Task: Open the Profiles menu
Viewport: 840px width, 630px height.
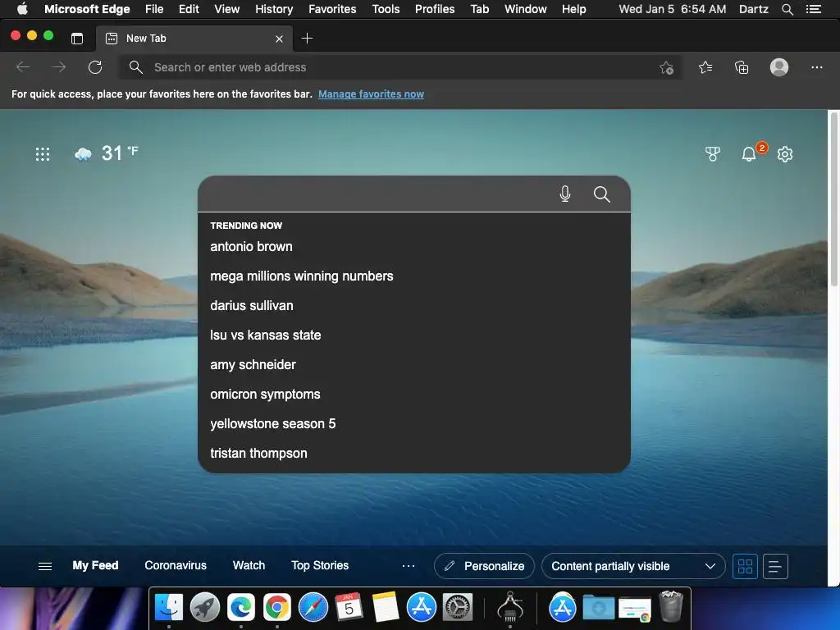Action: click(x=435, y=9)
